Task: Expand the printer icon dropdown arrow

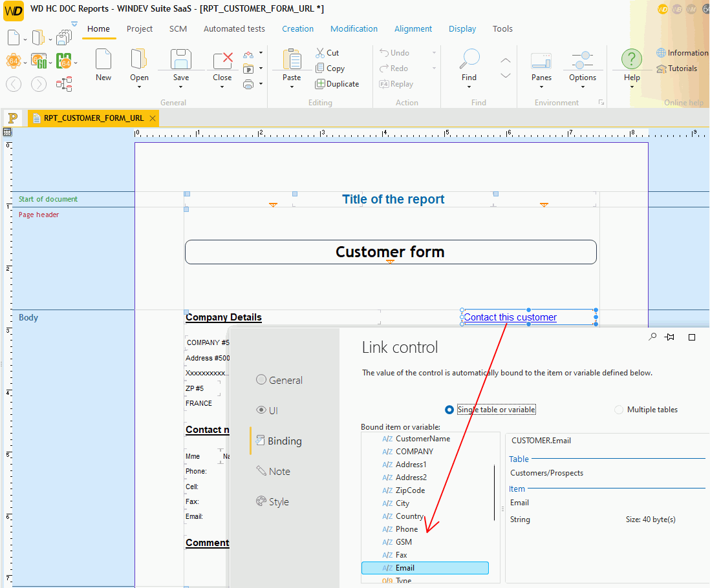Action: pos(261,84)
